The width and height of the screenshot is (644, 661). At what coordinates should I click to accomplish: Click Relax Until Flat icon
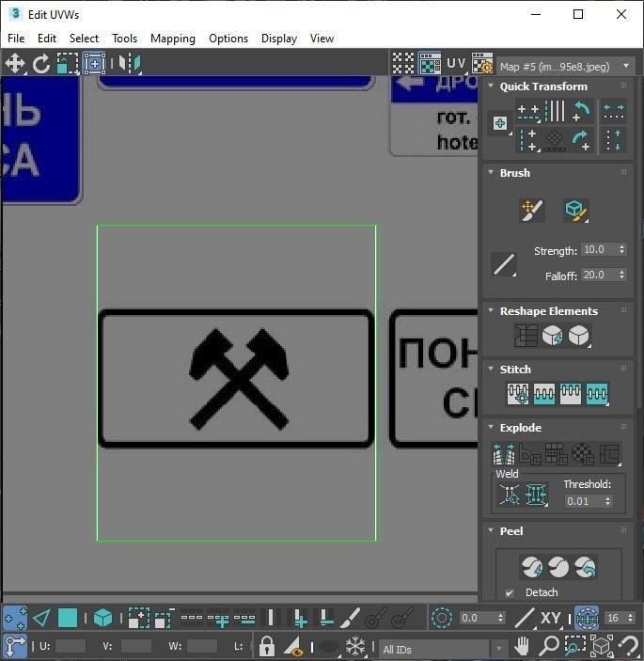point(553,336)
